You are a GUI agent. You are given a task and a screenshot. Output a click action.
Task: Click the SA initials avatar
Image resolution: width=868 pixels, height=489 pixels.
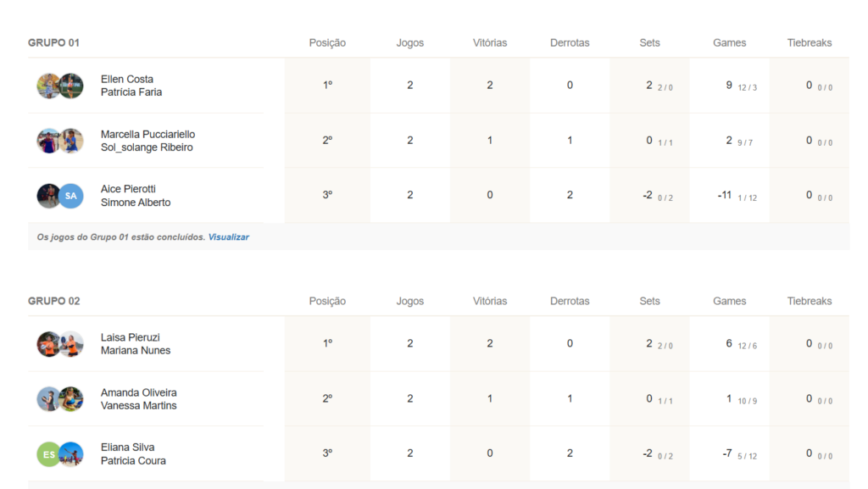click(71, 196)
